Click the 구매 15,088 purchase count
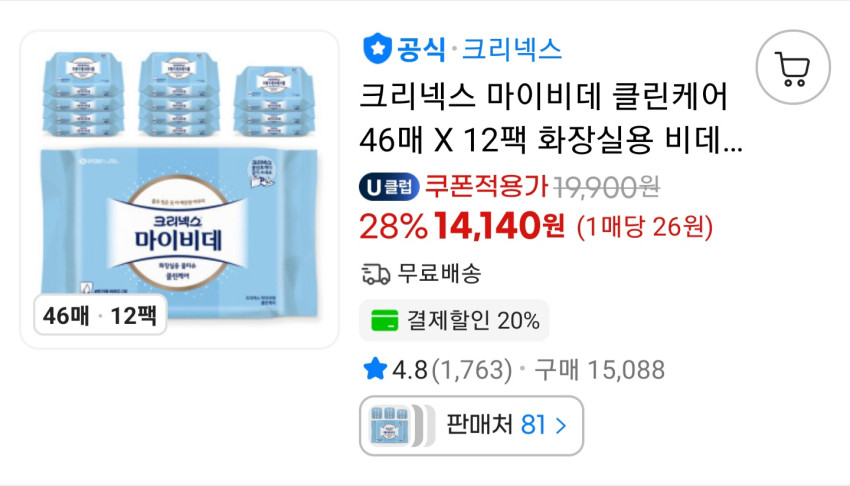Screen dimensions: 850x486 600,370
